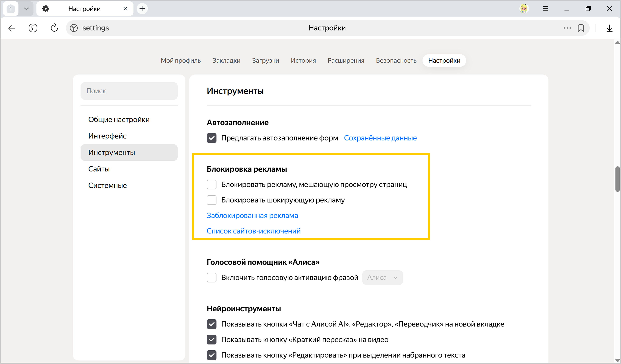Image resolution: width=621 pixels, height=364 pixels.
Task: Toggle Alice voice activation checkbox
Action: [211, 277]
